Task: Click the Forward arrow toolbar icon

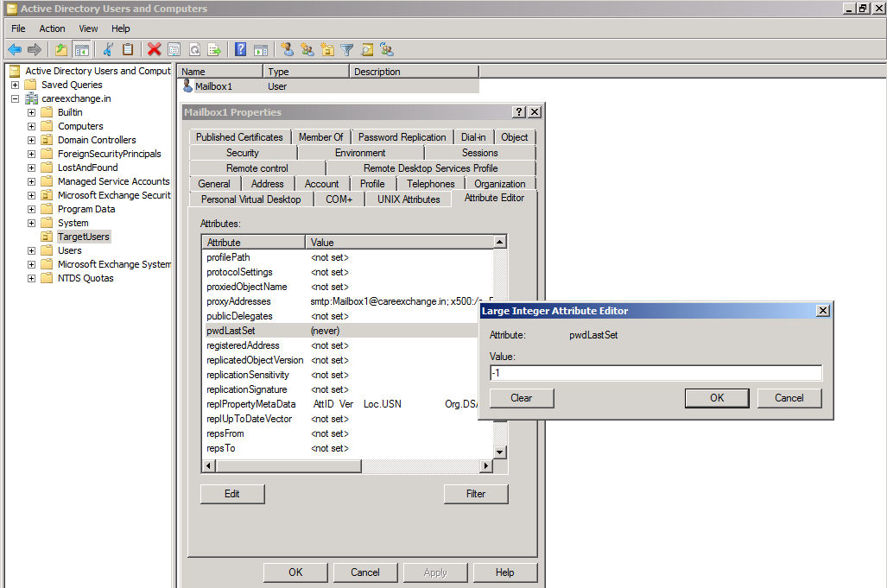Action: 35,50
